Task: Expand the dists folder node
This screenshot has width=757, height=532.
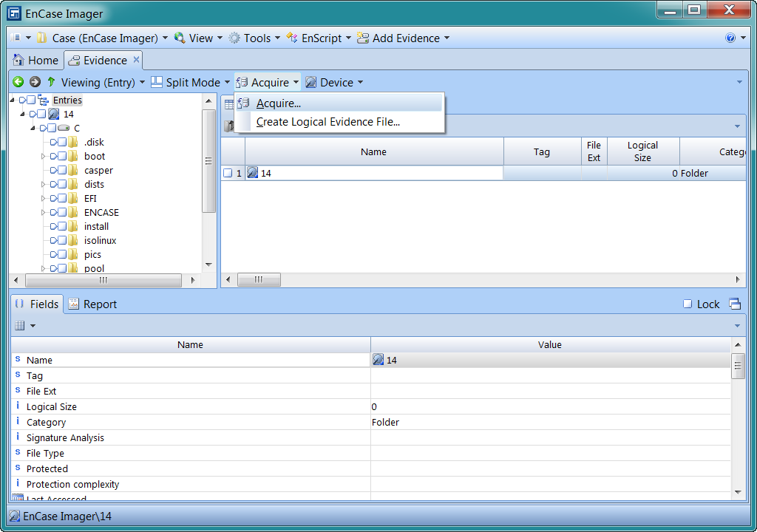Action: (43, 185)
